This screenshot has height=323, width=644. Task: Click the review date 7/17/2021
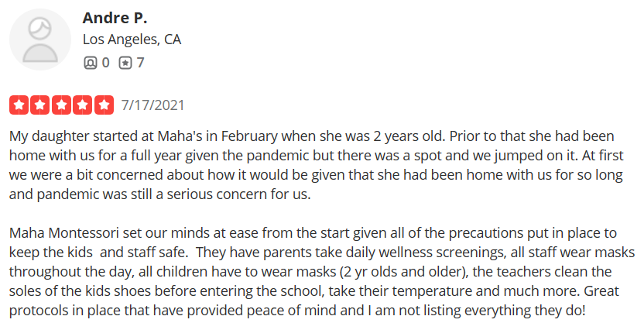[x=152, y=105]
